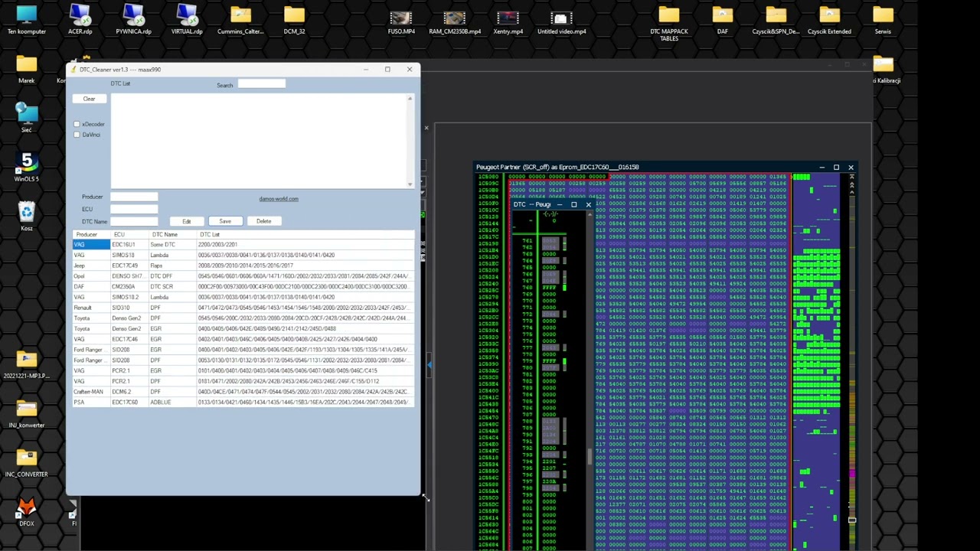Click the DTC list scrollbar up arrow
This screenshot has width=980, height=551.
(410, 98)
